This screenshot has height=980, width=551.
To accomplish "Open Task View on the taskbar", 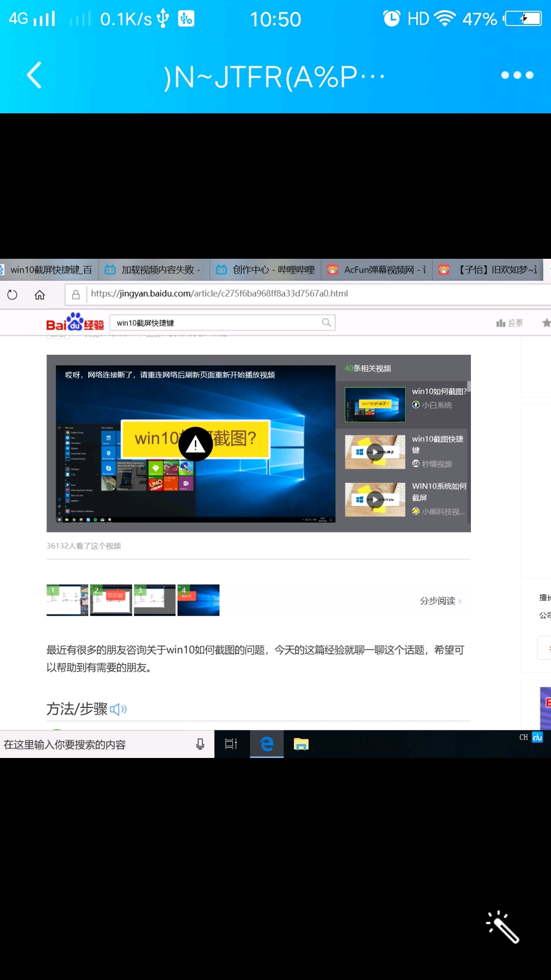I will click(x=231, y=744).
